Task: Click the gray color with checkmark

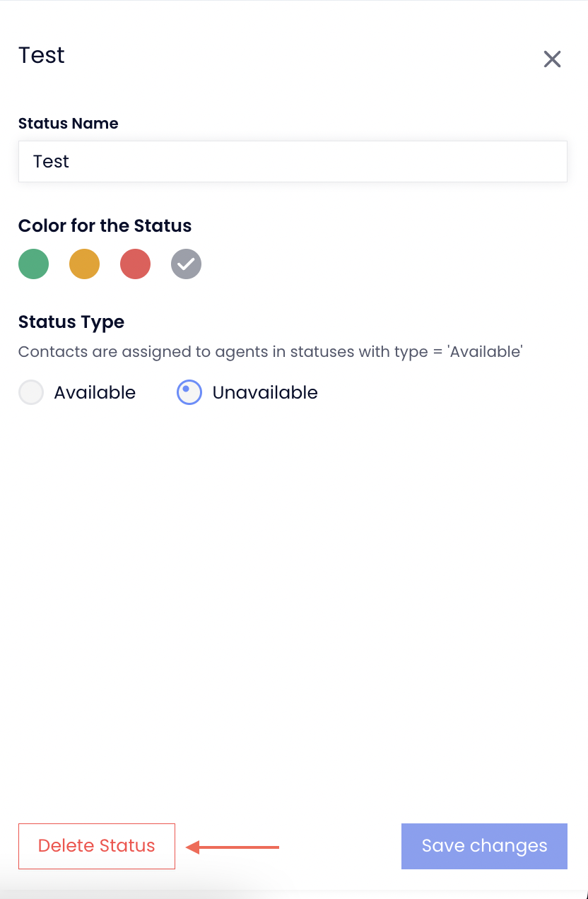Action: click(x=187, y=264)
